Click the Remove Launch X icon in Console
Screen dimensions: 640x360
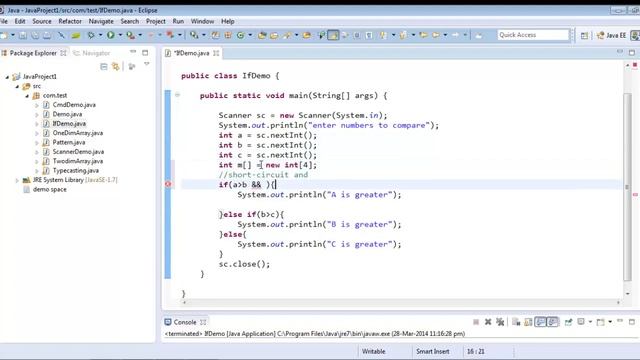[x=488, y=322]
